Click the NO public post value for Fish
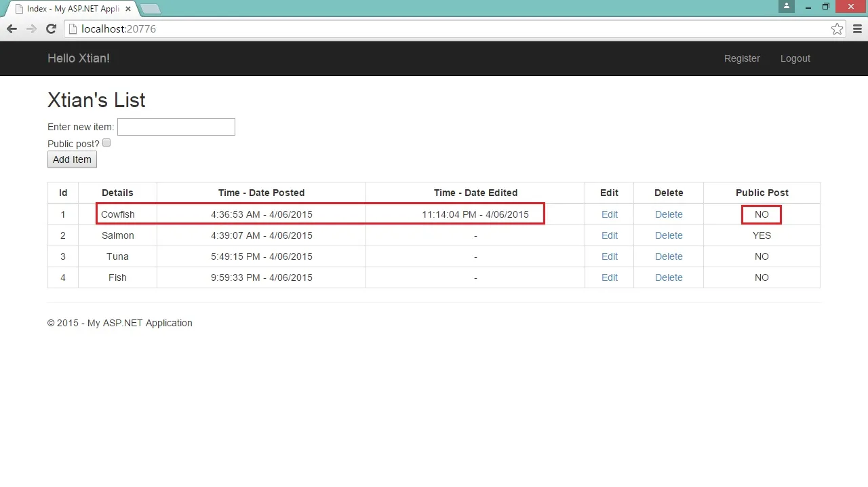Image resolution: width=868 pixels, height=487 pixels. coord(762,277)
